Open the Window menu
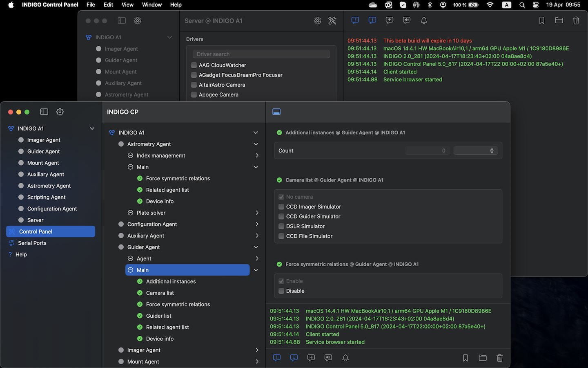Viewport: 588px width, 368px height. pyautogui.click(x=152, y=5)
